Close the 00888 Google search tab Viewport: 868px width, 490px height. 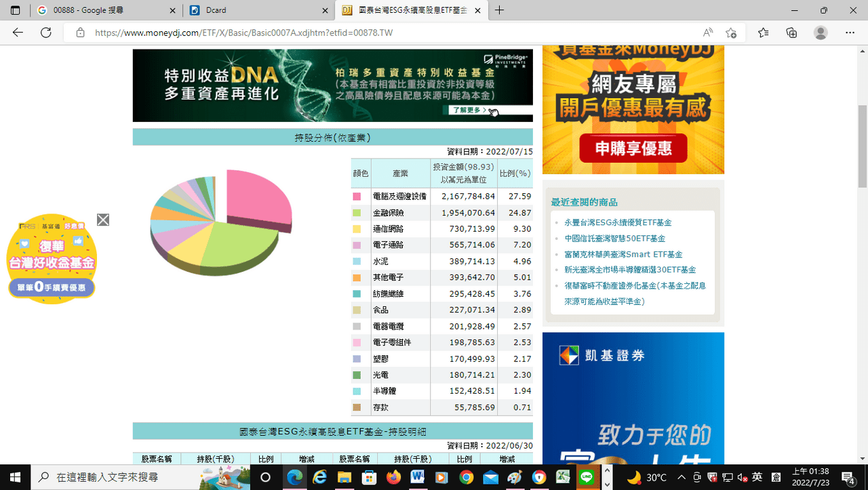coord(172,10)
